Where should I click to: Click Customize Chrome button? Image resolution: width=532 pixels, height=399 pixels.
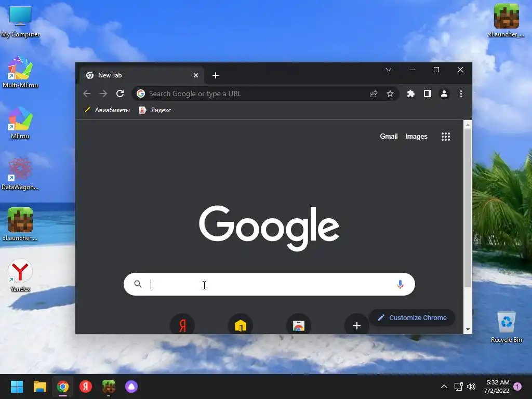[x=412, y=318]
